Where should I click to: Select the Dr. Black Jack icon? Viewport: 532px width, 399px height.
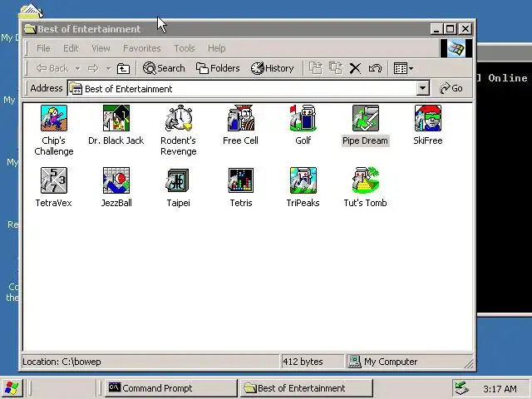pyautogui.click(x=116, y=118)
